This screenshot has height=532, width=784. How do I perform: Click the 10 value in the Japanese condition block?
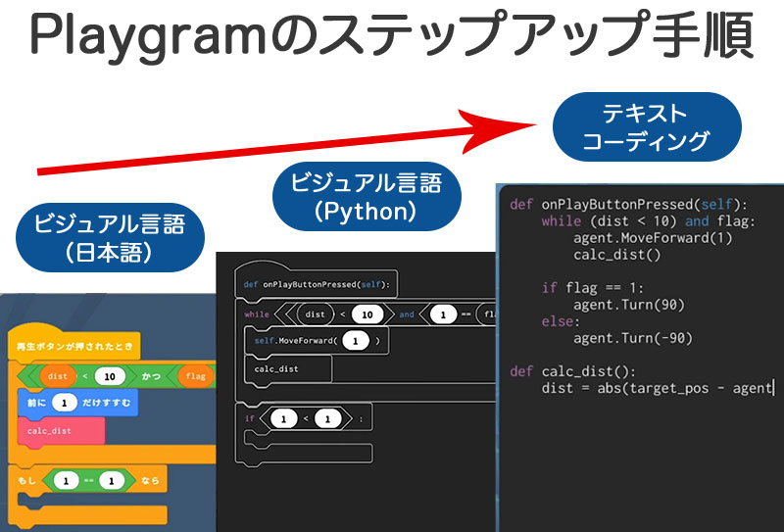pyautogui.click(x=110, y=376)
